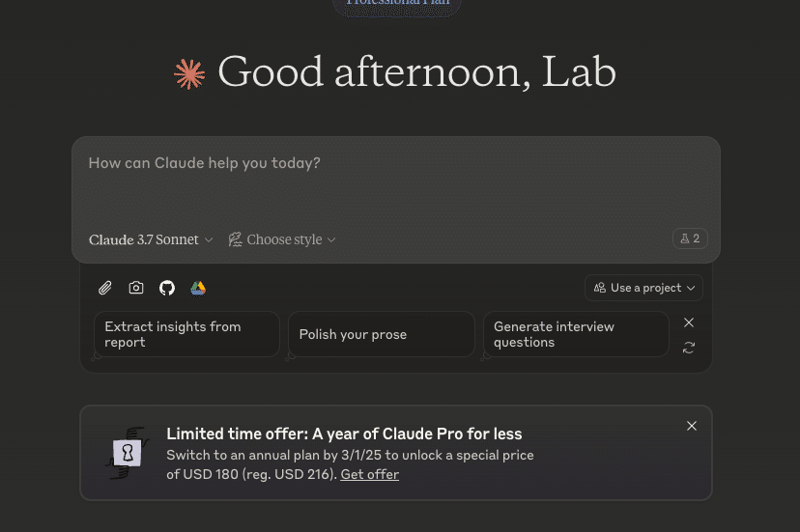This screenshot has height=532, width=800.
Task: Close the limited time offer banner
Action: 692,426
